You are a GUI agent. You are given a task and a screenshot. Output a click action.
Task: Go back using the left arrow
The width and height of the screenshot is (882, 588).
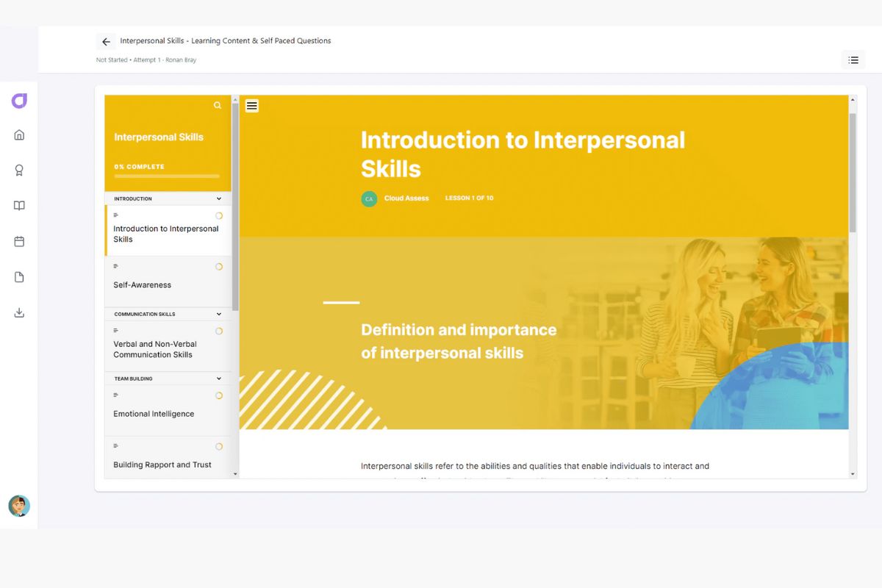click(106, 42)
